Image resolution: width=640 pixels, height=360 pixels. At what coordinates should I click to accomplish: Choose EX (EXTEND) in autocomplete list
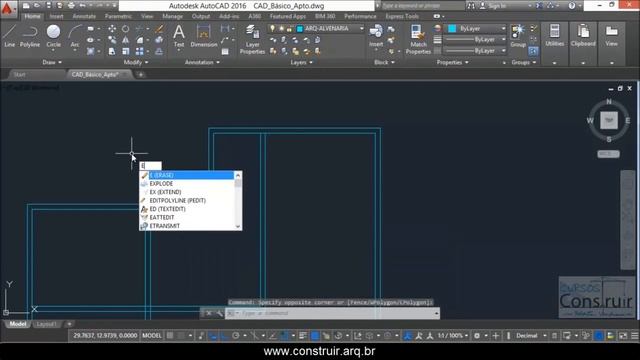pyautogui.click(x=187, y=192)
